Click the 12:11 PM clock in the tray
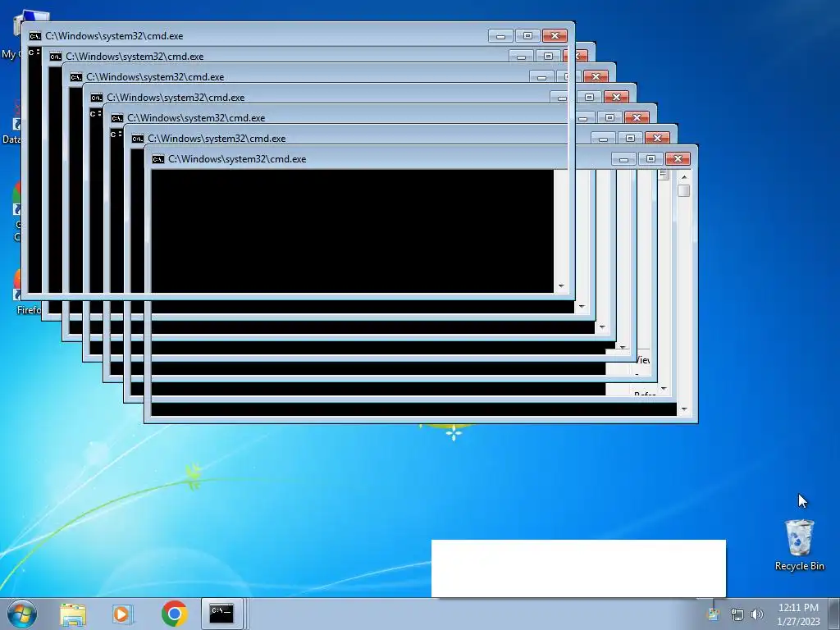The image size is (840, 630). click(798, 608)
